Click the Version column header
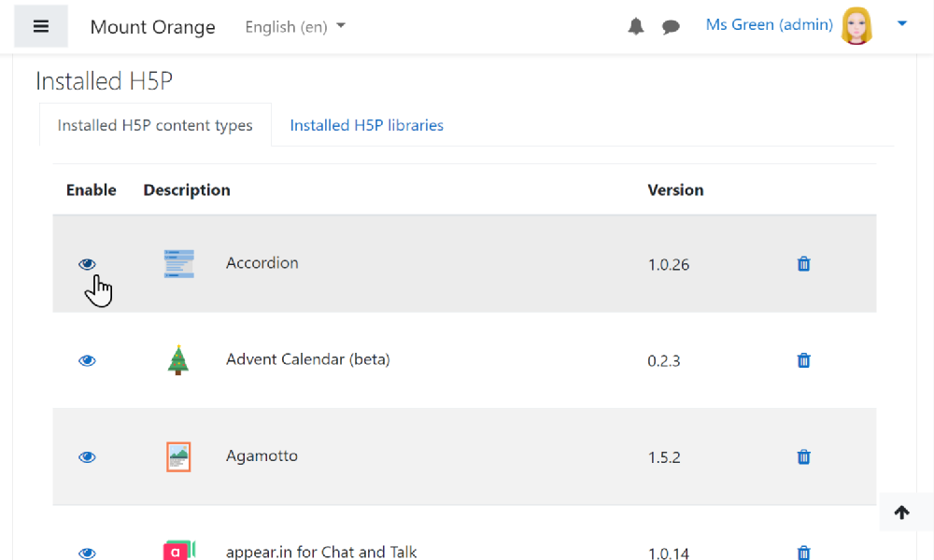This screenshot has height=560, width=934. tap(675, 189)
